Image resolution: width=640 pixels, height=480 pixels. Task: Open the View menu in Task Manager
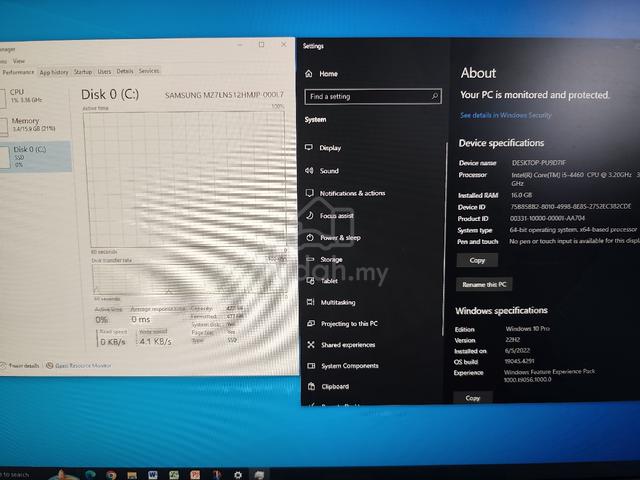[x=19, y=61]
